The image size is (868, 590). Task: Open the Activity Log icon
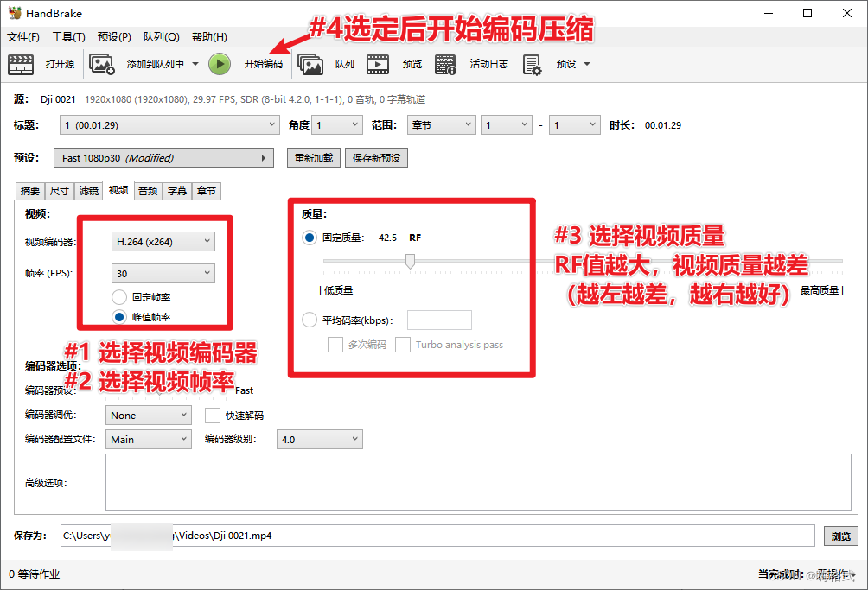(445, 64)
